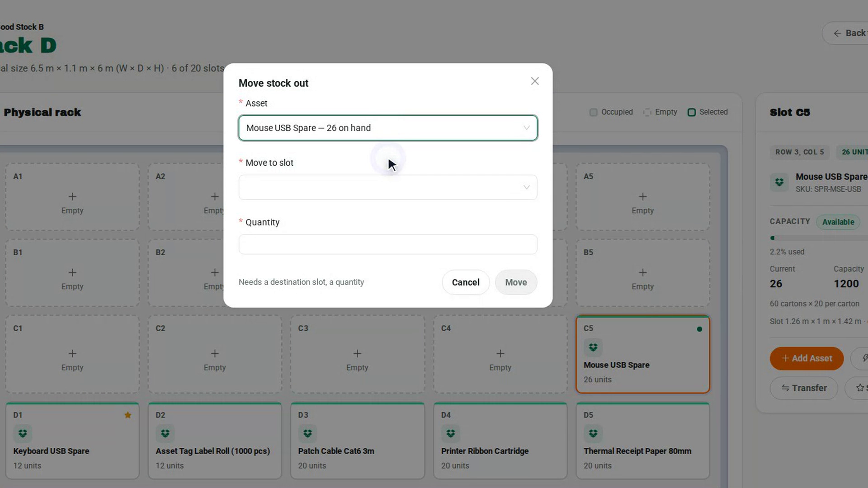Click the Empty legend box
Image resolution: width=868 pixels, height=488 pixels.
(x=647, y=112)
